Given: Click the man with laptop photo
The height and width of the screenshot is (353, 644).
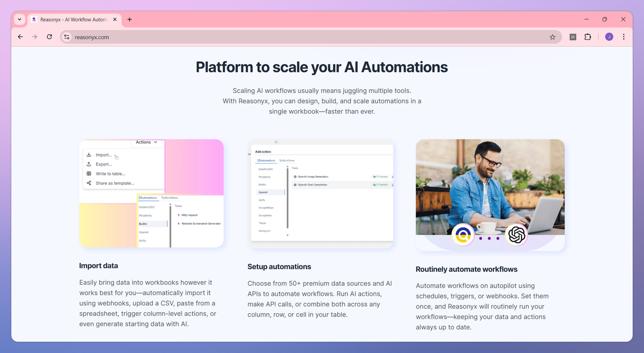Looking at the screenshot, I should (490, 187).
